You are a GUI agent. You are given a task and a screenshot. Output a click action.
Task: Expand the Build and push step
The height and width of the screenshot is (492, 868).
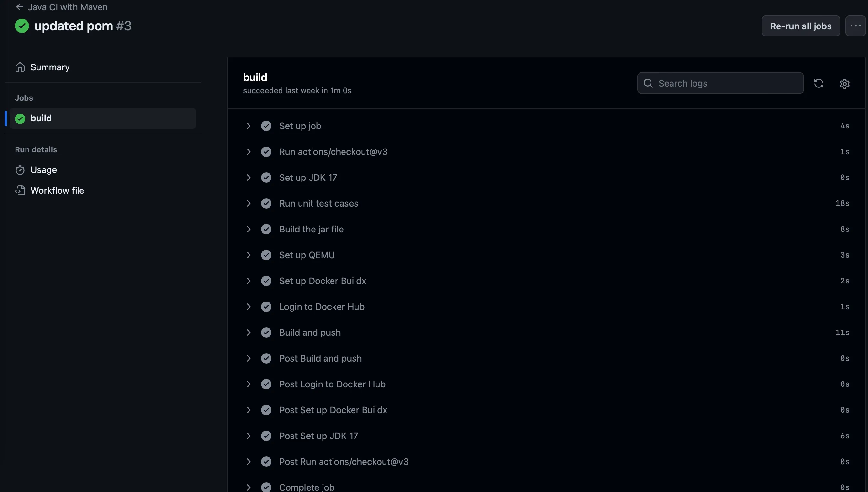tap(249, 333)
